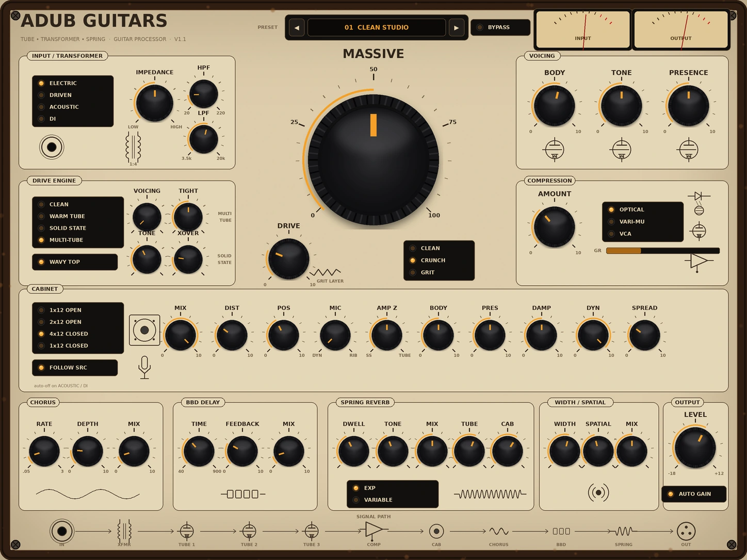Click the chorus sine wave graphic
The height and width of the screenshot is (560, 747).
(x=88, y=494)
